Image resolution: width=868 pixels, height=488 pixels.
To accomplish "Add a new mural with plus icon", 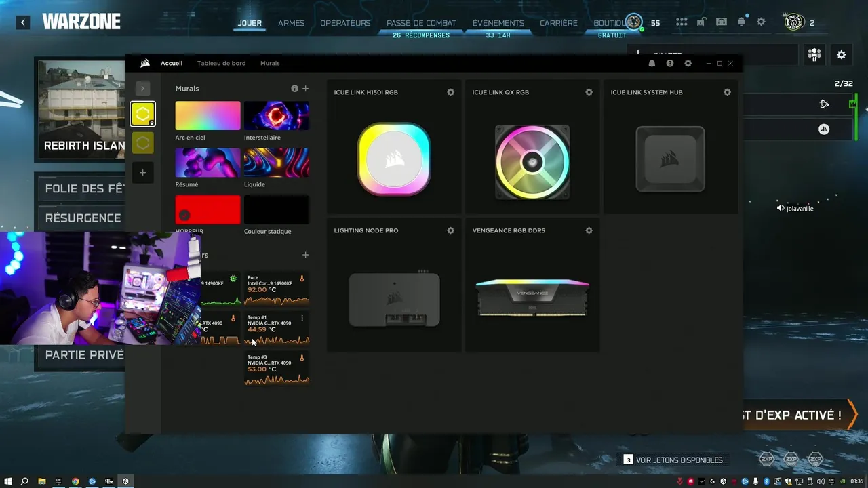I will 305,89.
